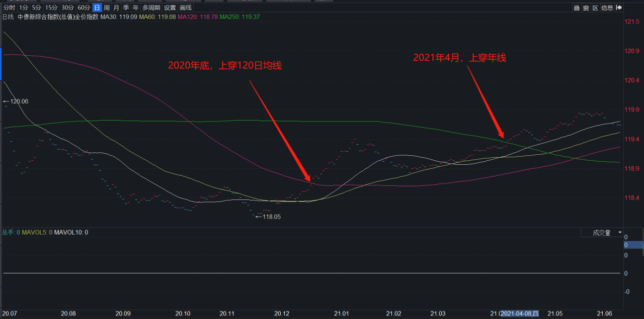Image resolution: width=644 pixels, height=319 pixels.
Task: Open the 画线 drawing tools
Action: tap(186, 8)
